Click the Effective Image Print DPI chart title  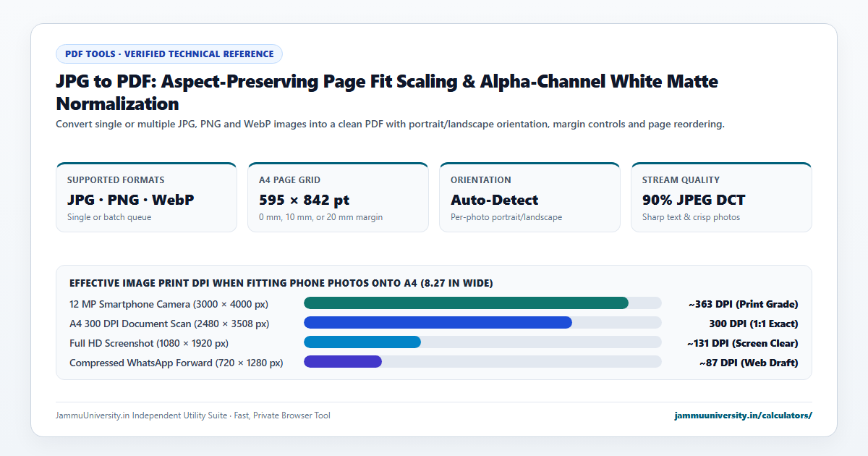point(281,283)
